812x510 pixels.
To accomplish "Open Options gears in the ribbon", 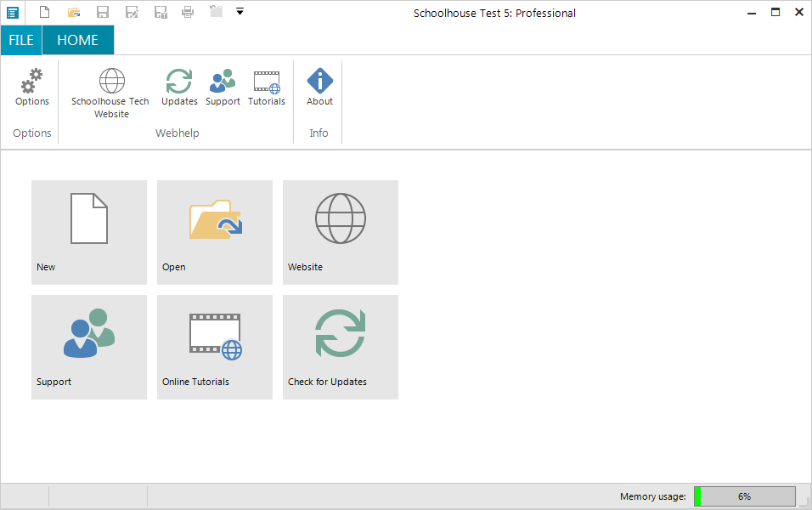I will (32, 87).
